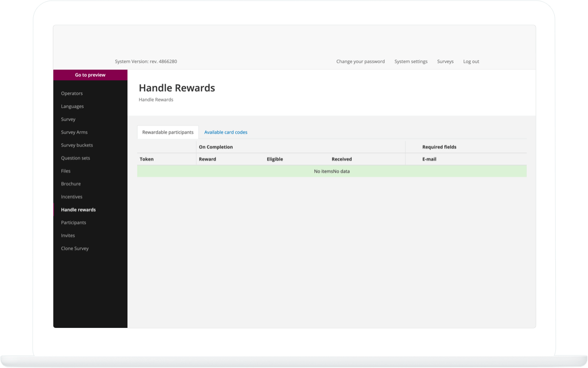Open Languages in the sidebar
Screen dimensions: 588x368
[x=72, y=107]
